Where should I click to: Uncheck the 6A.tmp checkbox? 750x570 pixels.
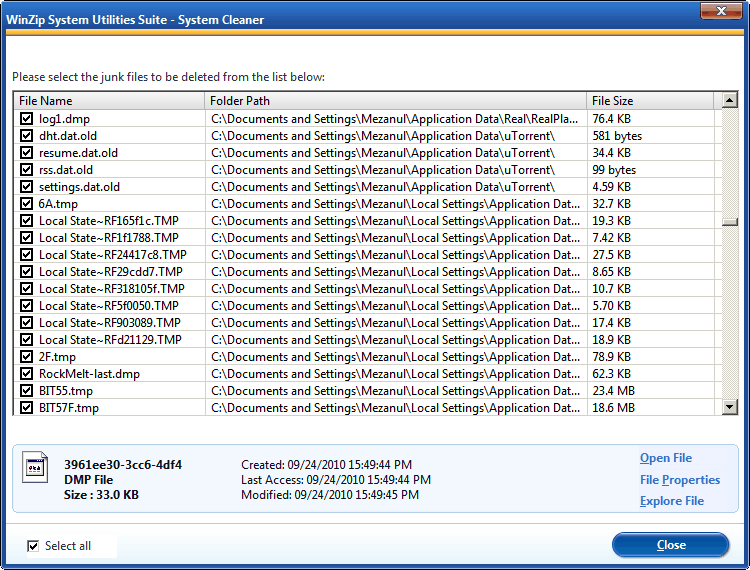(26, 204)
